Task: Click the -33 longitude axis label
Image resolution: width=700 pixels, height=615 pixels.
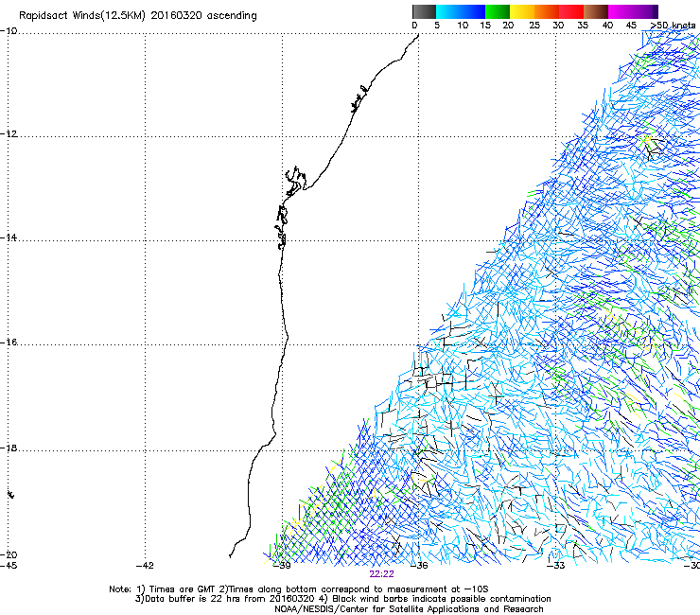Action: (x=556, y=566)
